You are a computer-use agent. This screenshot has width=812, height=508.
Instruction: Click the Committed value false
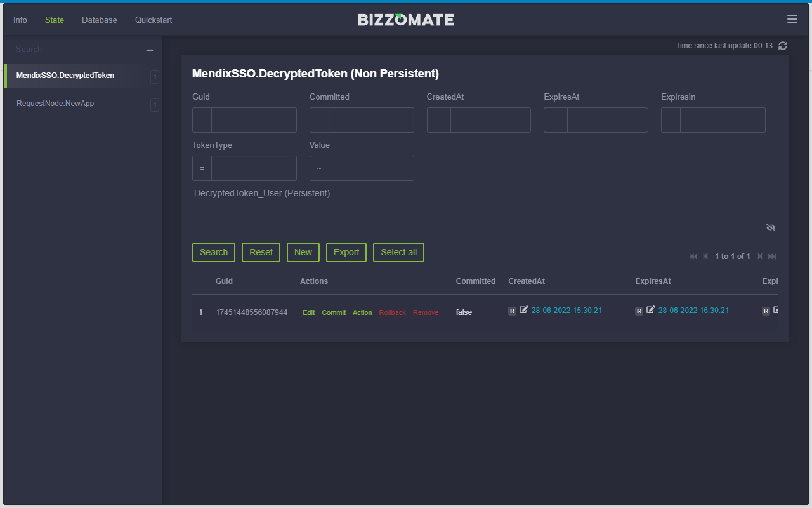click(464, 312)
